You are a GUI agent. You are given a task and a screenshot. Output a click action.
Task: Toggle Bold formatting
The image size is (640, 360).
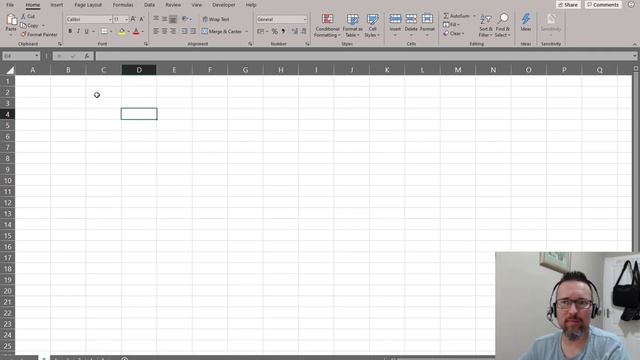[x=70, y=31]
